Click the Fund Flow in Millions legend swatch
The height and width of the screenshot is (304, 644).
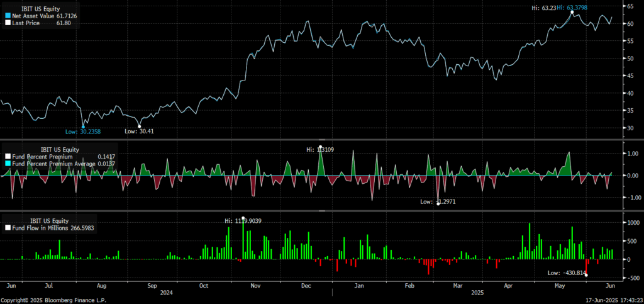pos(8,227)
